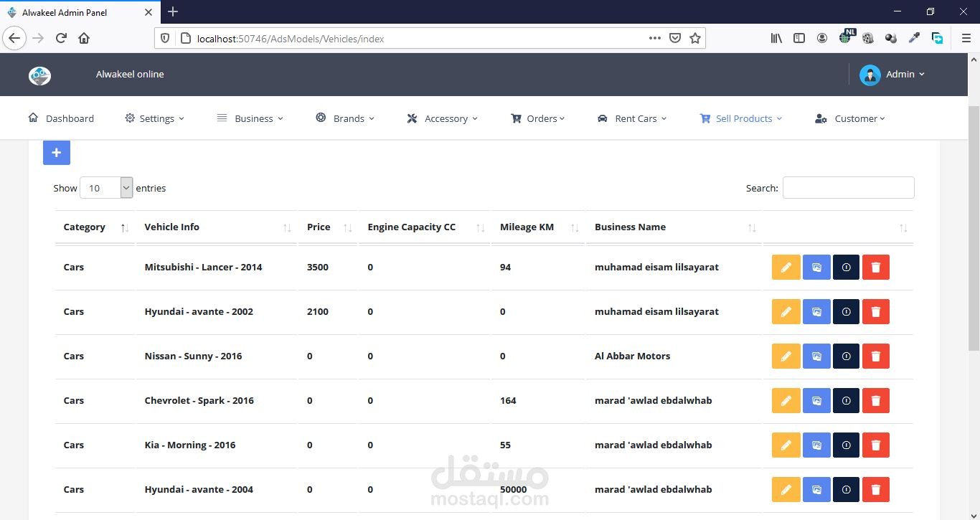Sort table by Price column
Screen dimensions: 980x520
[328, 227]
